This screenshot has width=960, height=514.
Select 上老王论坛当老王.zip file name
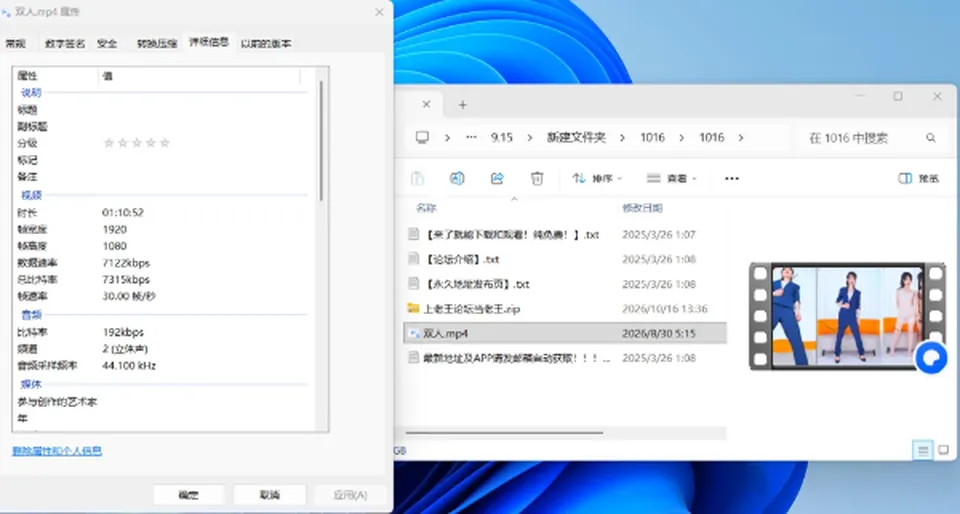[x=471, y=309]
